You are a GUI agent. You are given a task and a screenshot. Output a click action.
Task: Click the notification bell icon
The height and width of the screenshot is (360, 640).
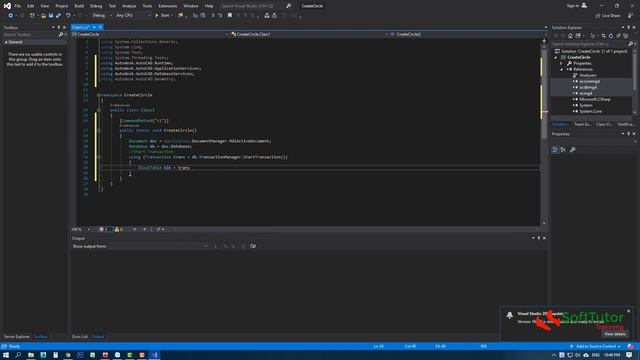click(510, 315)
